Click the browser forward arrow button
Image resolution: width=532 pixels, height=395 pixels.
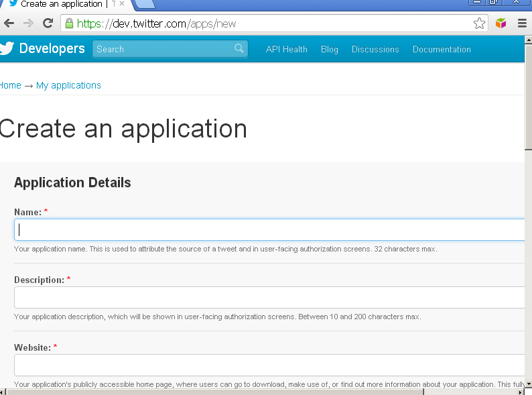coord(28,23)
